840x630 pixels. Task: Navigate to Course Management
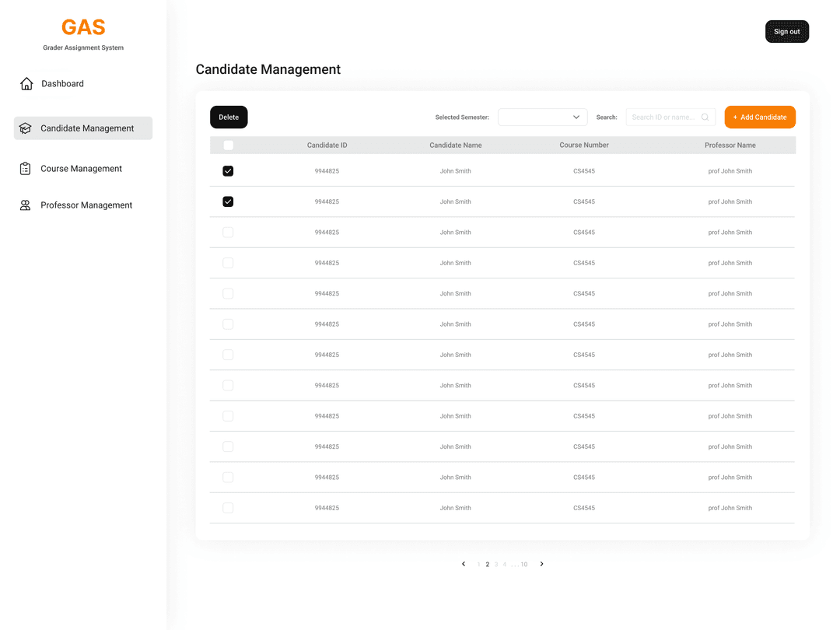pos(81,168)
